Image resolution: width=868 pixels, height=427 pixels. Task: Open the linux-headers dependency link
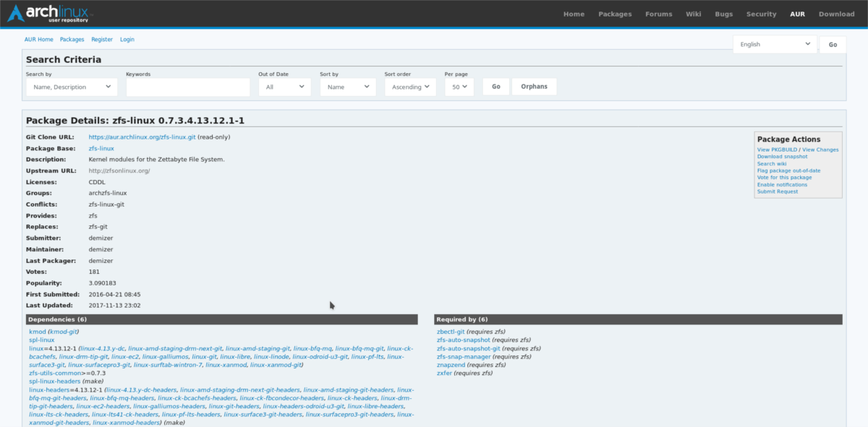pyautogui.click(x=51, y=390)
